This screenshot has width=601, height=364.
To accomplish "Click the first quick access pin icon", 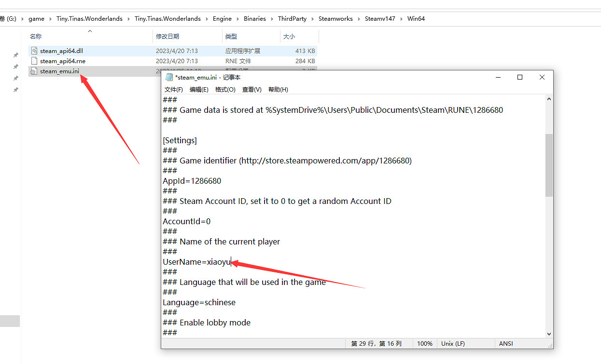I will 16,55.
